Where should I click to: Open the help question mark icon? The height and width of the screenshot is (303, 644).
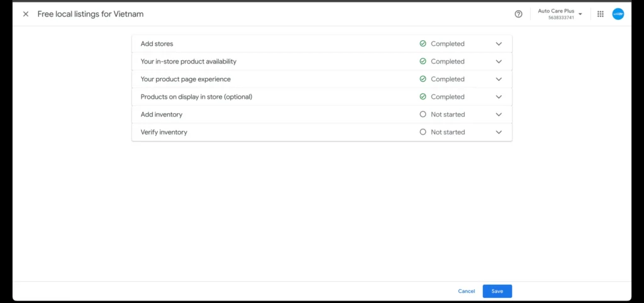518,14
